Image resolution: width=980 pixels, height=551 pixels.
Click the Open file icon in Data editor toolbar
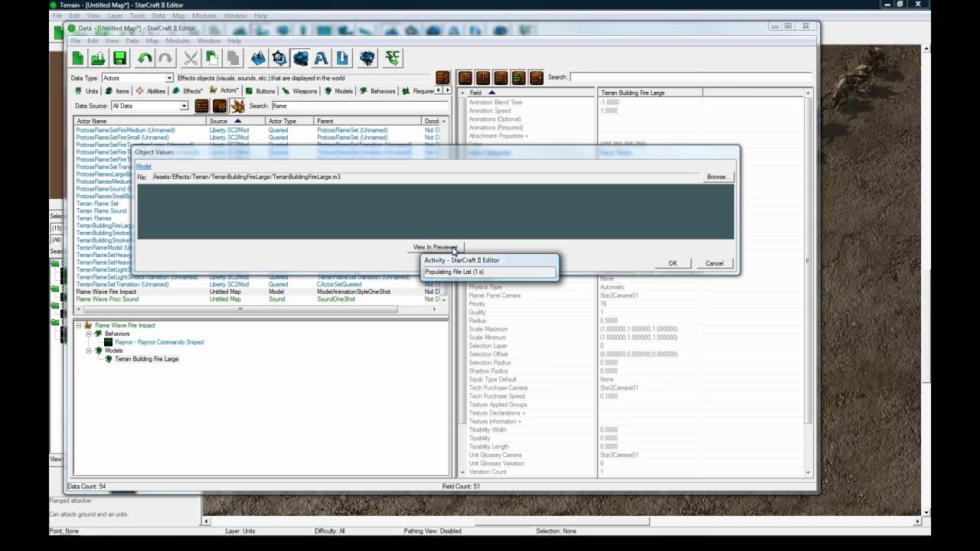point(98,58)
